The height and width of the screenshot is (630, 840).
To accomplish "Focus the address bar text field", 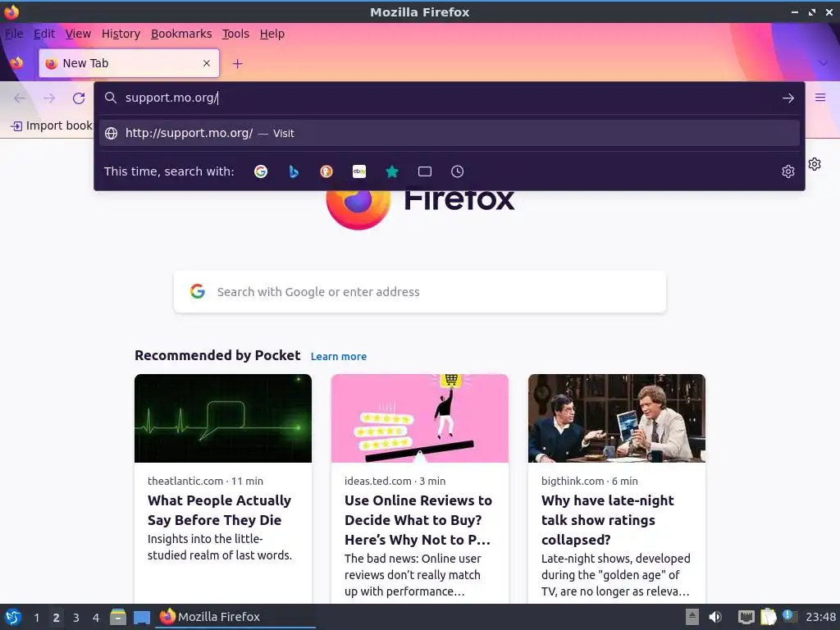I will coord(449,98).
